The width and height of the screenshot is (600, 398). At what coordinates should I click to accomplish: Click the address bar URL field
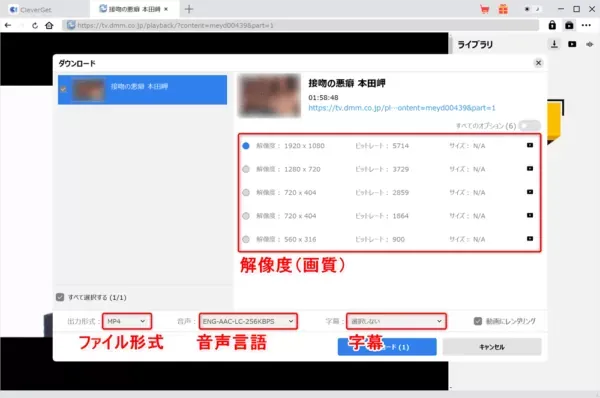point(300,26)
